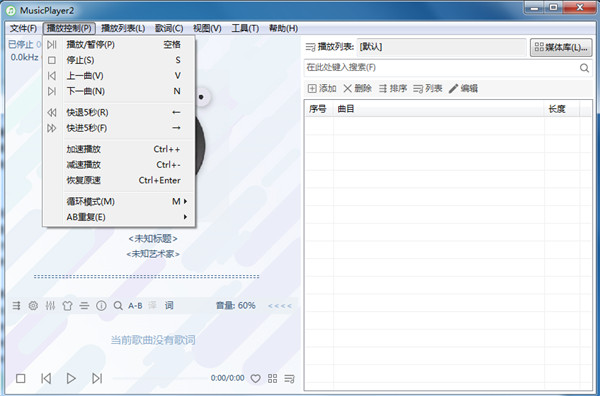The image size is (600, 396).
Task: Open the main menu three-lines icon
Action: 84,306
